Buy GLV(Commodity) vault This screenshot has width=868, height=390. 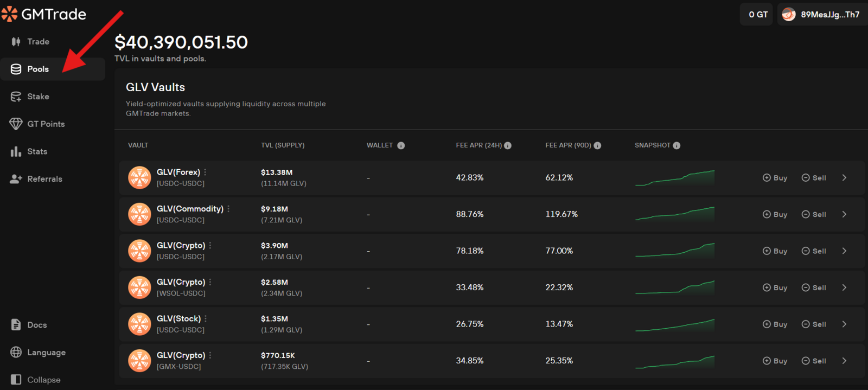[x=775, y=214]
